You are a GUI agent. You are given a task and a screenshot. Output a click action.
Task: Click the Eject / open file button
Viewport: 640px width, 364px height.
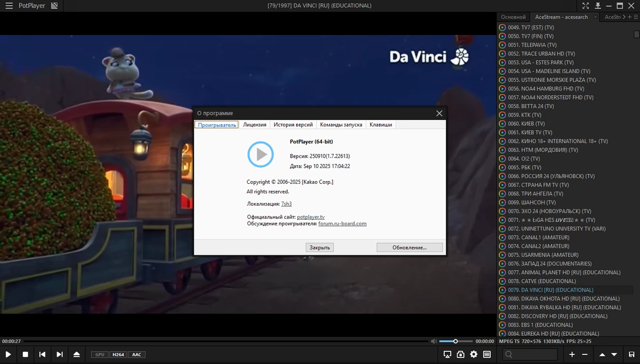tap(77, 354)
